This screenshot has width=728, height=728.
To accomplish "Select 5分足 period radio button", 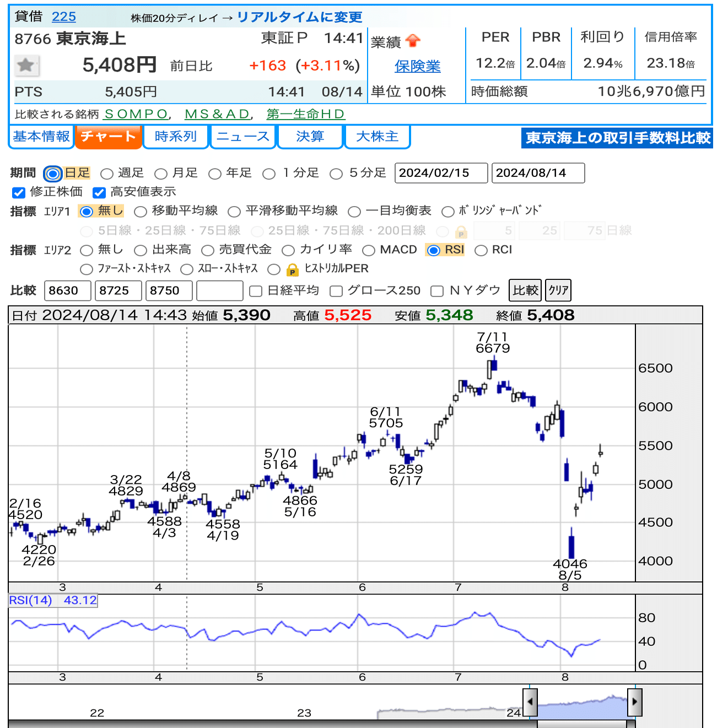I will click(x=336, y=174).
